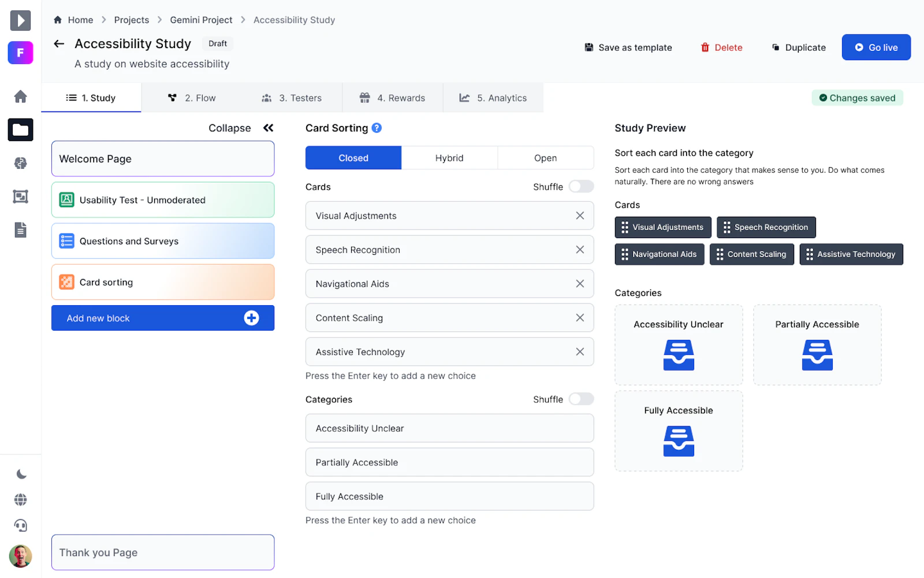Viewport: 924px width, 578px height.
Task: Open the brain AI icon in sidebar
Action: pos(20,163)
